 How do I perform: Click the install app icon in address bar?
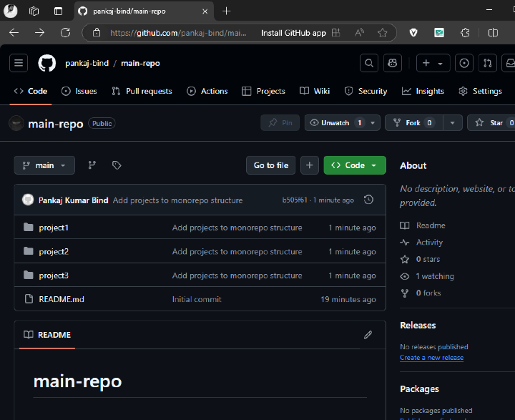coord(335,32)
